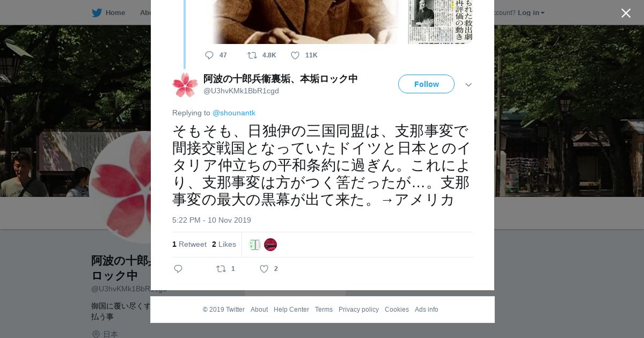Click the Twitter bird Home icon
Viewport: 644px width, 338px height.
coord(97,12)
